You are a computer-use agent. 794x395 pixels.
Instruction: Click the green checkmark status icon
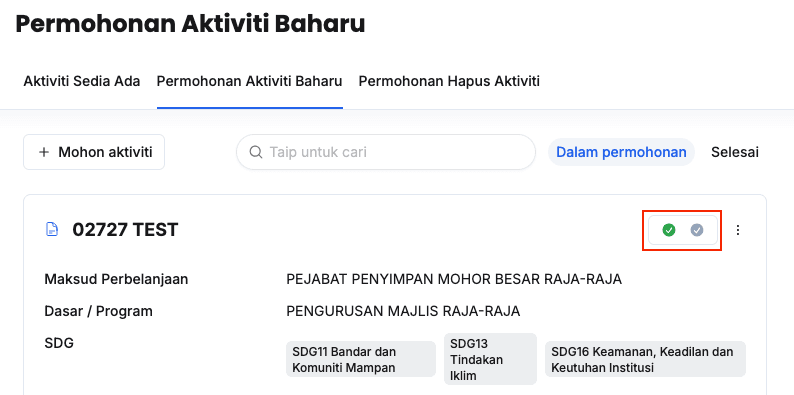tap(668, 230)
